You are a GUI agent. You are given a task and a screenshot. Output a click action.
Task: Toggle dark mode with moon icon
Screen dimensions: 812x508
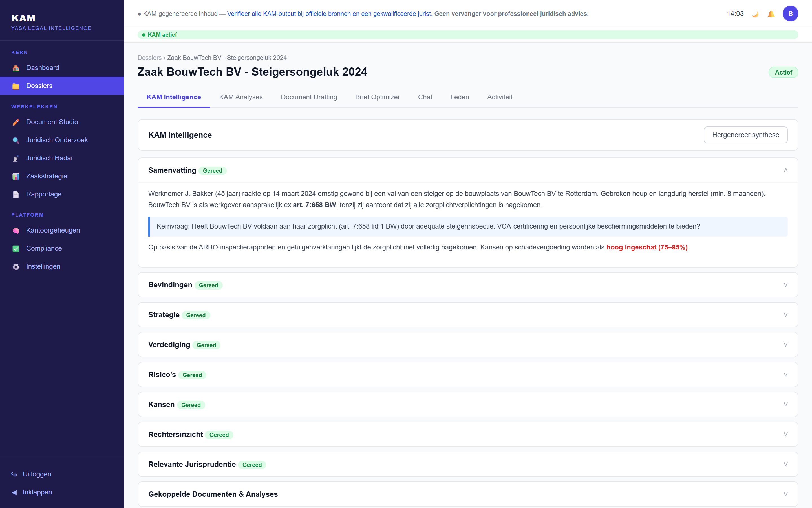[x=755, y=14]
